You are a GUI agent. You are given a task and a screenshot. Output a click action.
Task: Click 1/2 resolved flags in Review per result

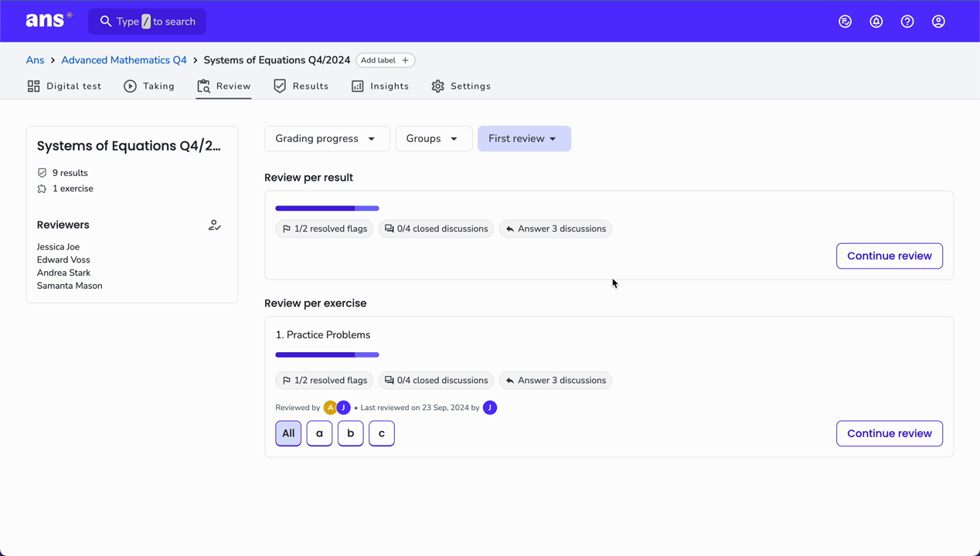coord(324,229)
